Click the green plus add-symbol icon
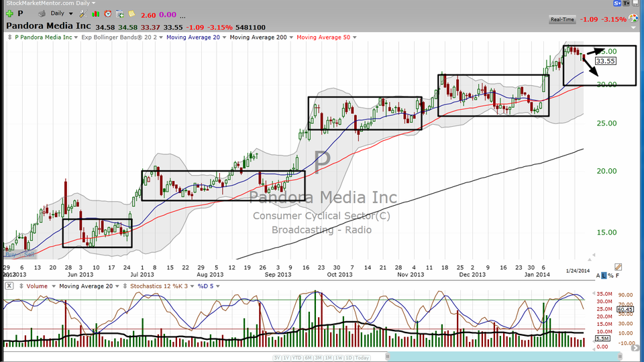Viewport: 644px width, 362px height. point(9,13)
